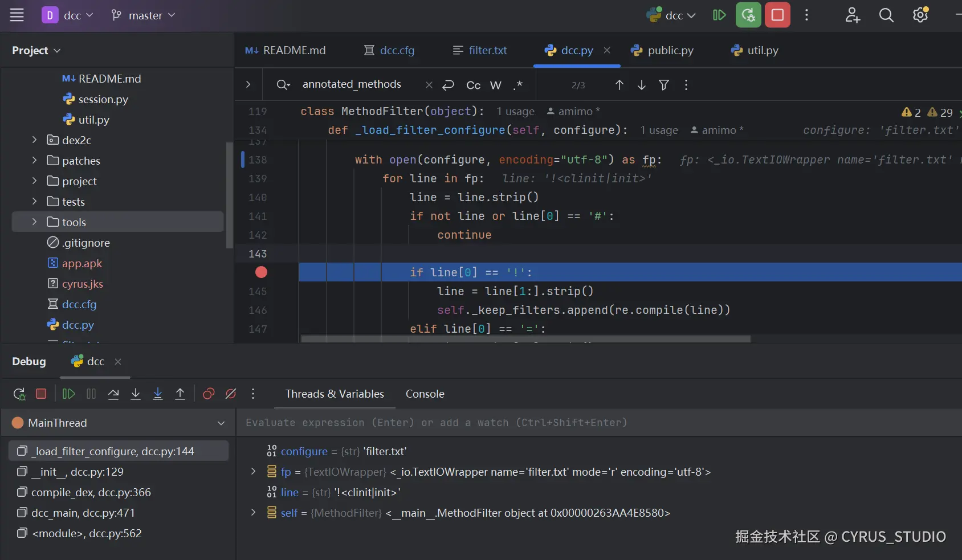The width and height of the screenshot is (962, 560).
Task: Click the Step Out arrow icon
Action: pyautogui.click(x=180, y=394)
